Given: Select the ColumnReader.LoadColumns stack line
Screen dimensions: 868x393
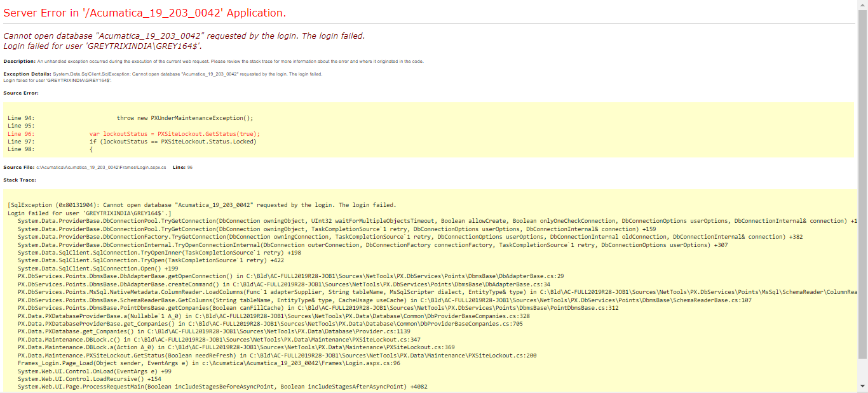Looking at the screenshot, I should (438, 292).
